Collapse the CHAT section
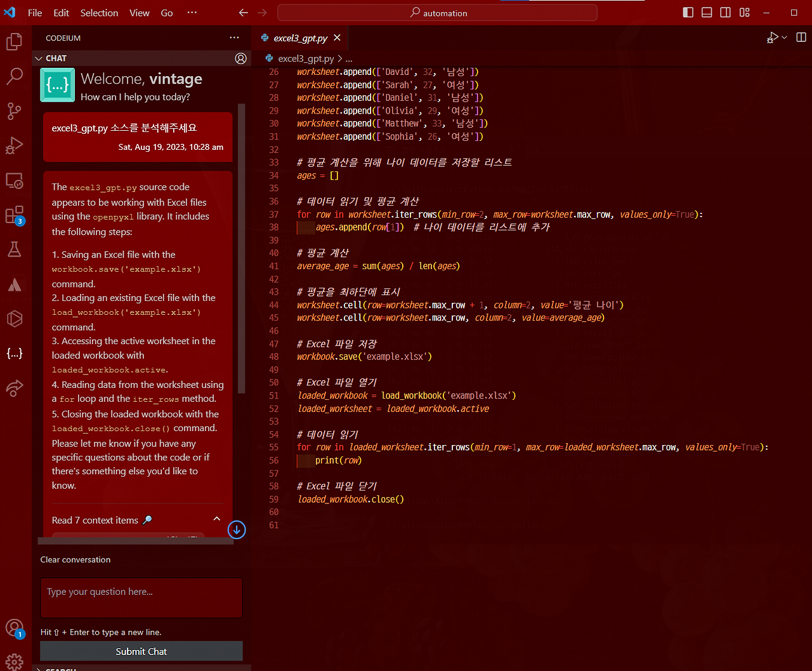 pyautogui.click(x=39, y=58)
